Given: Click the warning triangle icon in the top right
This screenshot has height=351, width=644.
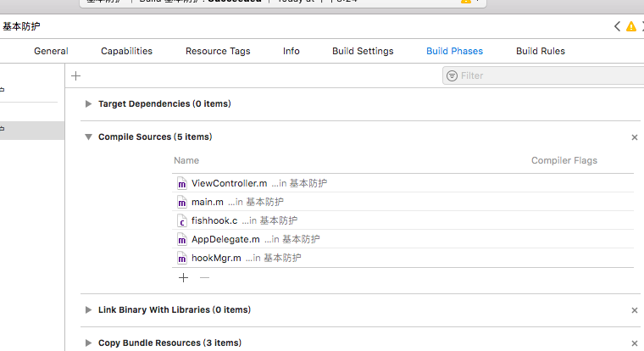Looking at the screenshot, I should 630,26.
